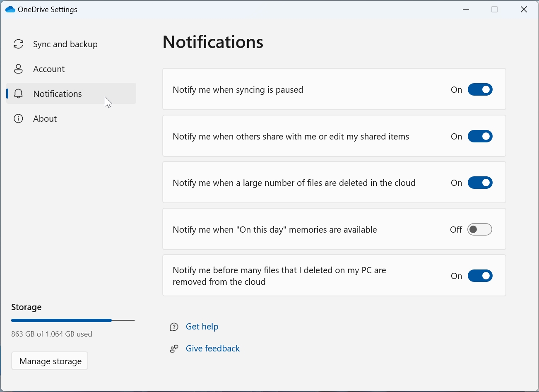The image size is (539, 392).
Task: Click the question mark icon beside Get help
Action: (174, 327)
